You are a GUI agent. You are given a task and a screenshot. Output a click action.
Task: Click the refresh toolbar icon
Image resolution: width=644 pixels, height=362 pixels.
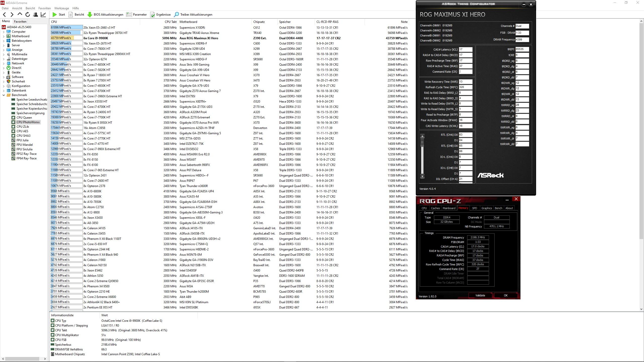point(28,15)
